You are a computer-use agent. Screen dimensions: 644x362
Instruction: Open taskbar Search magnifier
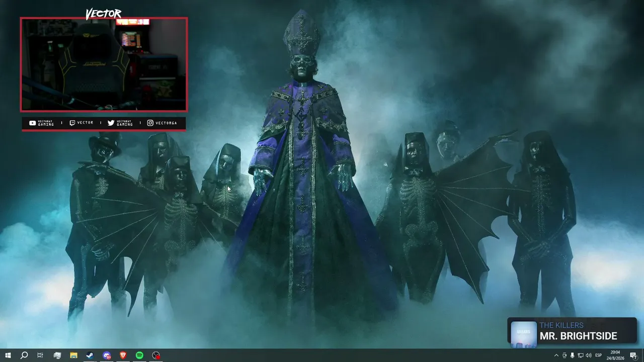click(x=24, y=355)
